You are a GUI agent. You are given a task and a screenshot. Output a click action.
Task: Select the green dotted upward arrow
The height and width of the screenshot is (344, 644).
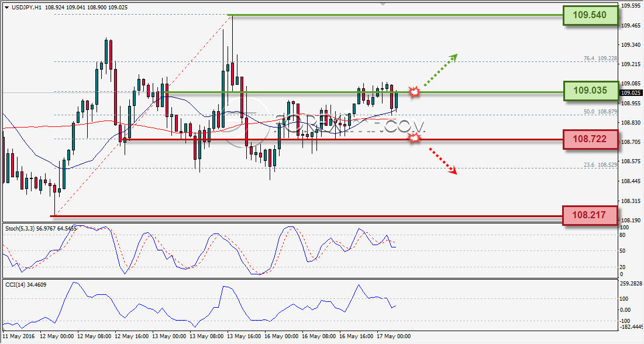point(440,70)
